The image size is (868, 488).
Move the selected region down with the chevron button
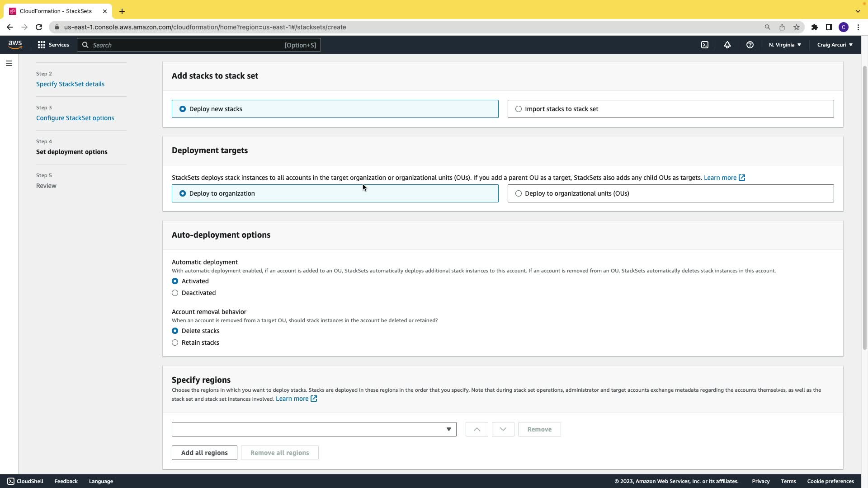(x=503, y=429)
